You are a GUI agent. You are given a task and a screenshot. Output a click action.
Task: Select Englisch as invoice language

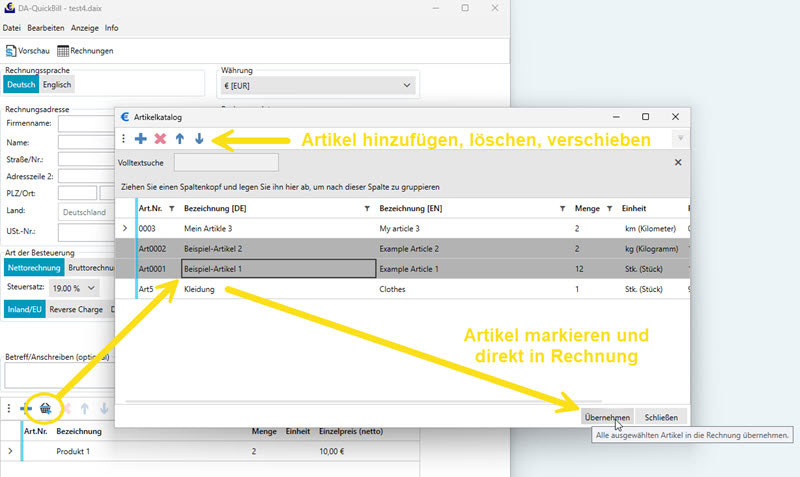tap(57, 85)
